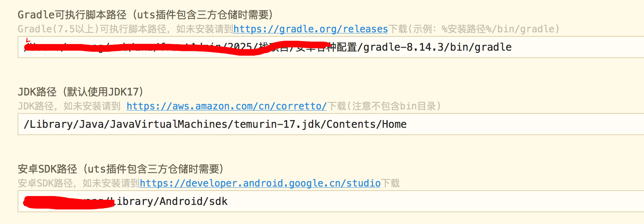Screen dimensions: 644x224
Task: Click 'Contents/Home' in the JDK path field
Action: click(x=366, y=124)
